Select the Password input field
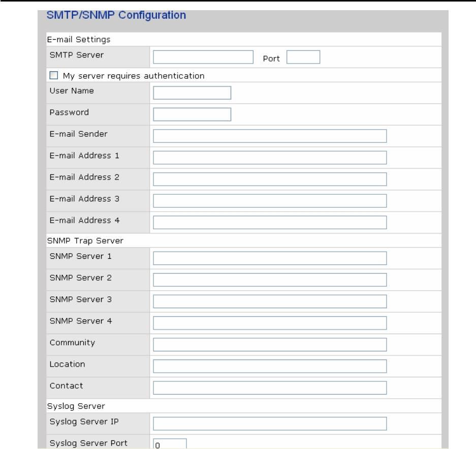 [x=192, y=114]
